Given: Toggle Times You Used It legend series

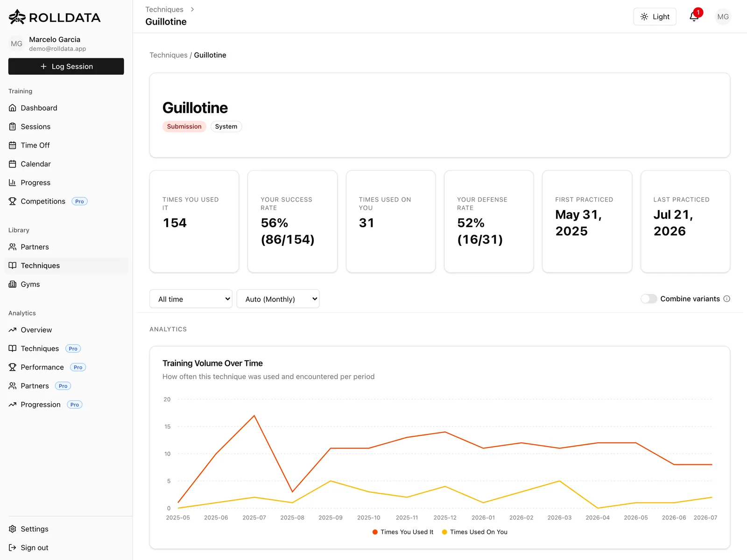Looking at the screenshot, I should 403,532.
